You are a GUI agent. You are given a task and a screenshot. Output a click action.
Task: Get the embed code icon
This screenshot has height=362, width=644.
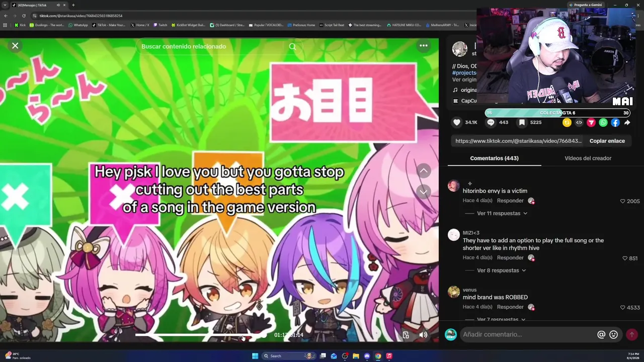tap(579, 123)
